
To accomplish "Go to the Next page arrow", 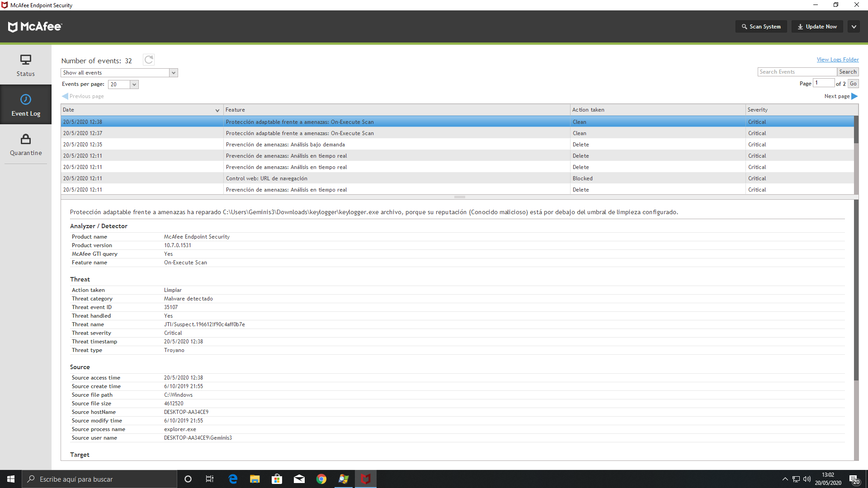I will pos(854,96).
